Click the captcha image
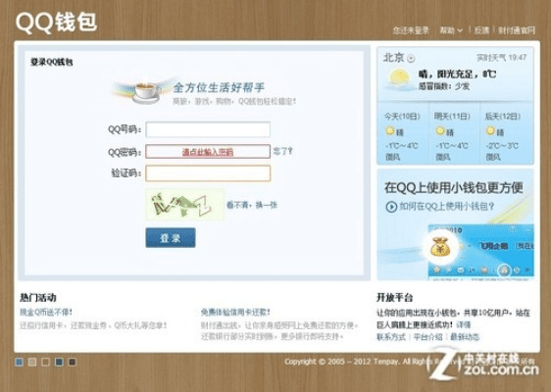 (184, 205)
